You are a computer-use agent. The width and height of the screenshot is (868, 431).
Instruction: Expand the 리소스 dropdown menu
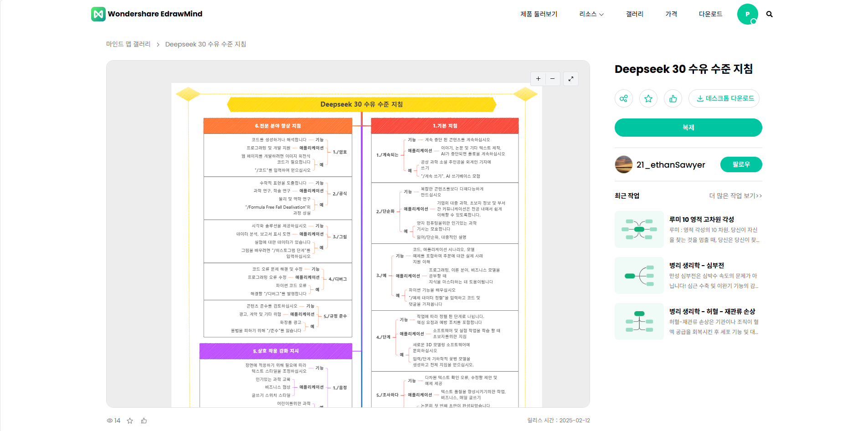(591, 14)
